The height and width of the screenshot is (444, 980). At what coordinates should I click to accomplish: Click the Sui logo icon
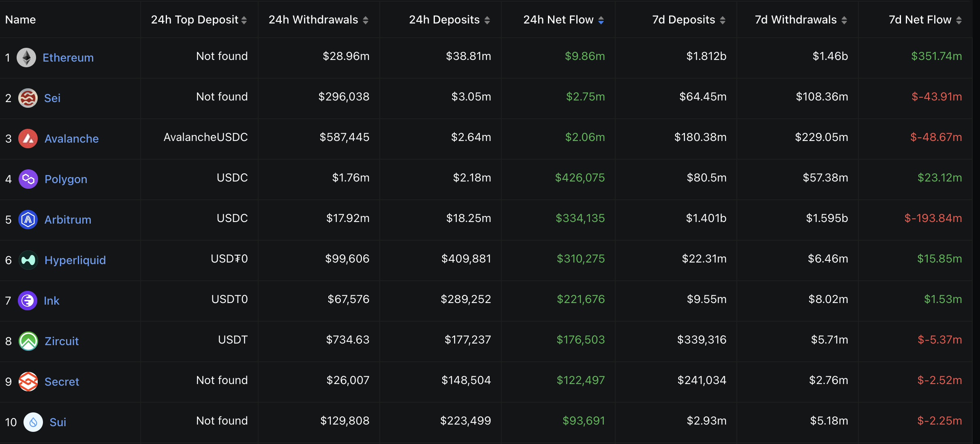click(x=33, y=422)
